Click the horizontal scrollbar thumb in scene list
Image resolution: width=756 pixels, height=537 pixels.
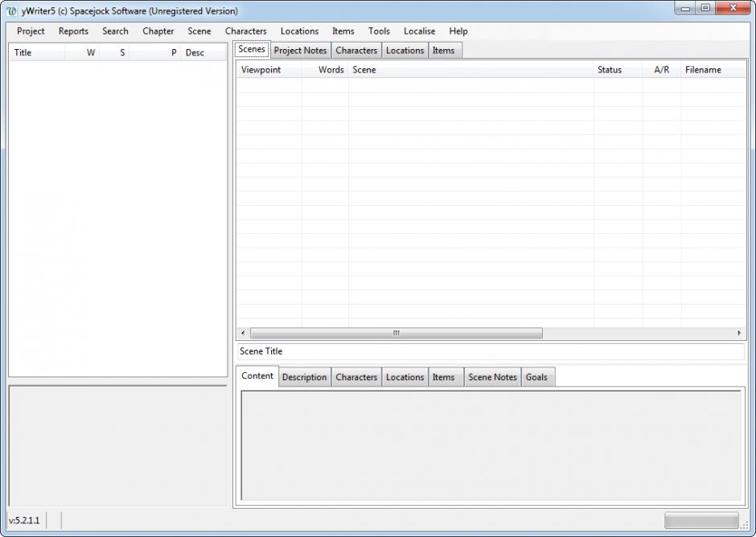coord(396,333)
